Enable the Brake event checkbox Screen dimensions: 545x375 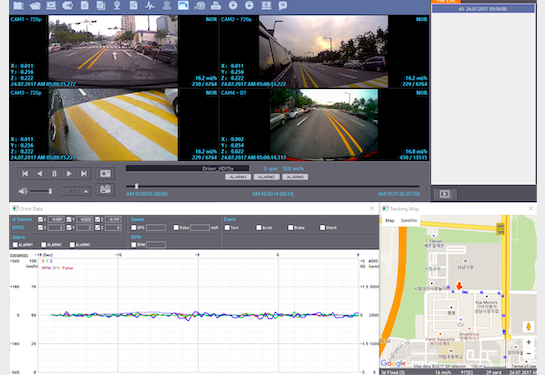(x=291, y=227)
